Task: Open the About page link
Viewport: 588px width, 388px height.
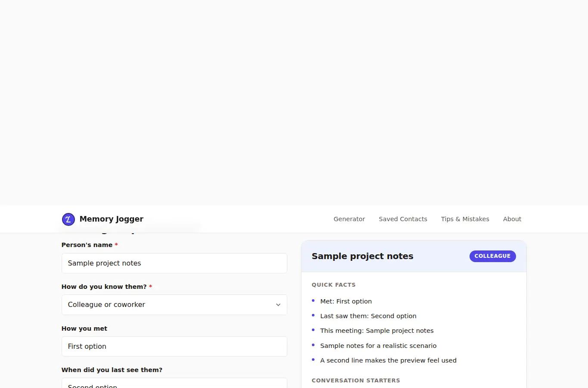Action: pyautogui.click(x=512, y=219)
